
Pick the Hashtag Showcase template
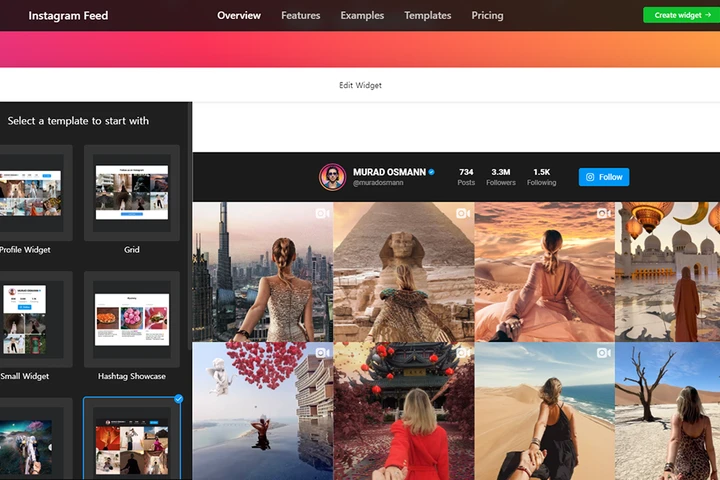132,319
